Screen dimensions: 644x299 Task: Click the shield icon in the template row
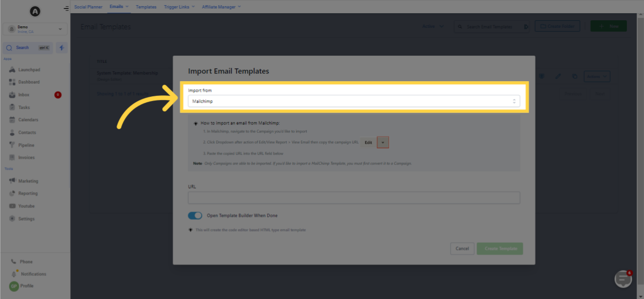pos(542,76)
